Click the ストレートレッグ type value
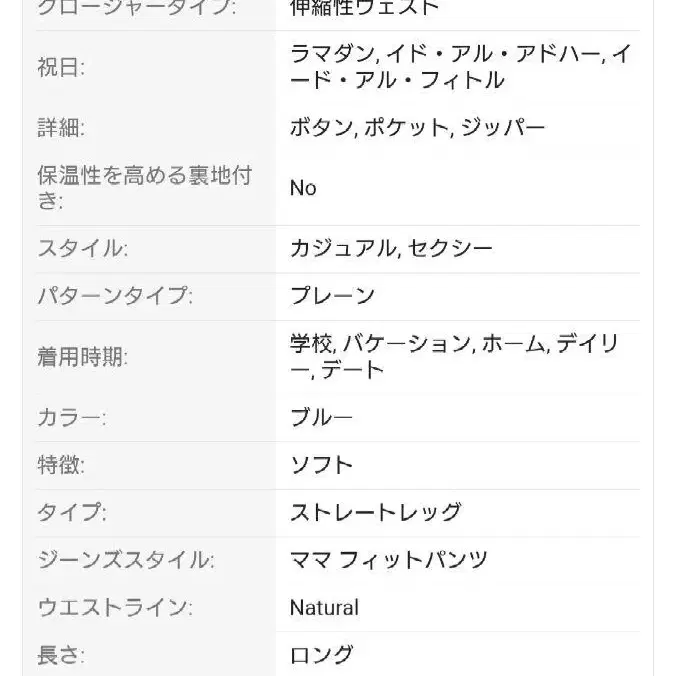 375,513
